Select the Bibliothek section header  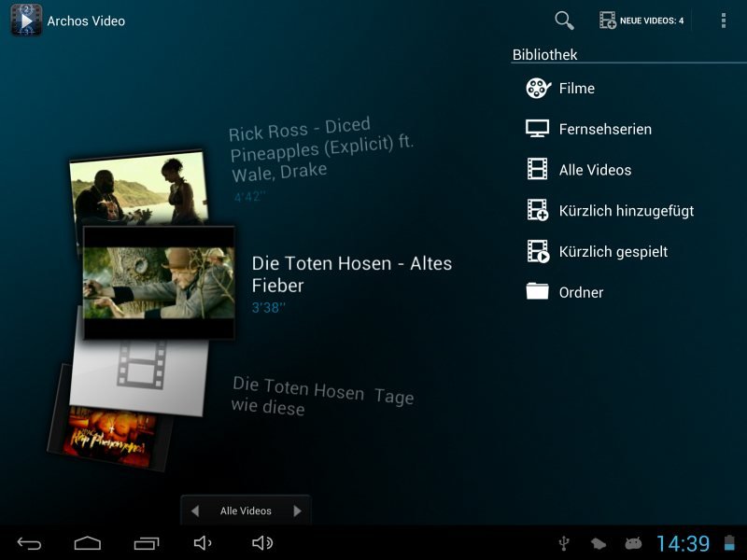tap(544, 55)
